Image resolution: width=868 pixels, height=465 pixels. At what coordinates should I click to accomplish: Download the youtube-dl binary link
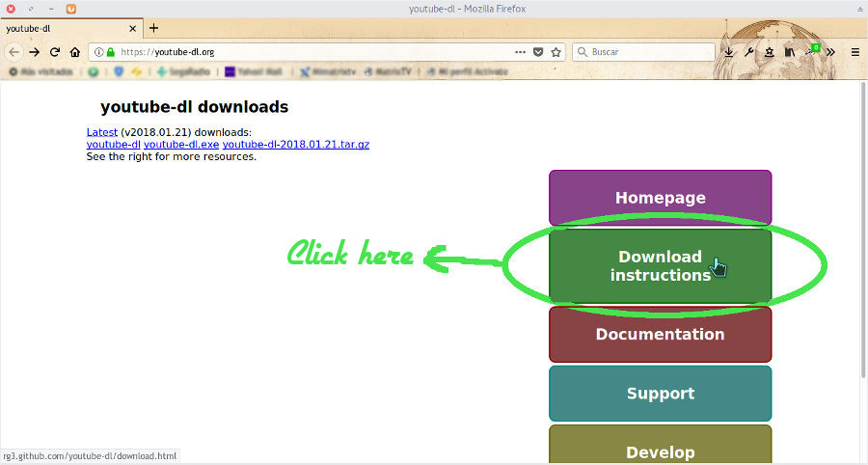point(114,145)
